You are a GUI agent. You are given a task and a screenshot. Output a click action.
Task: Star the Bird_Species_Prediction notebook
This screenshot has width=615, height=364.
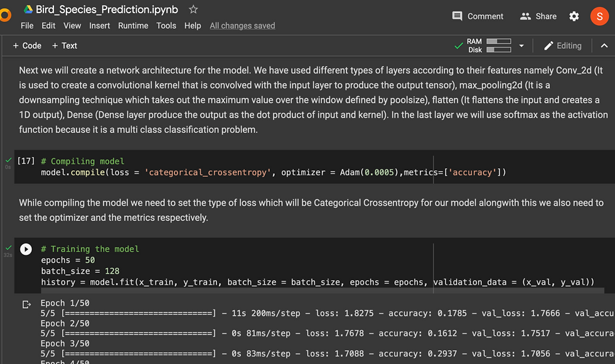(193, 9)
